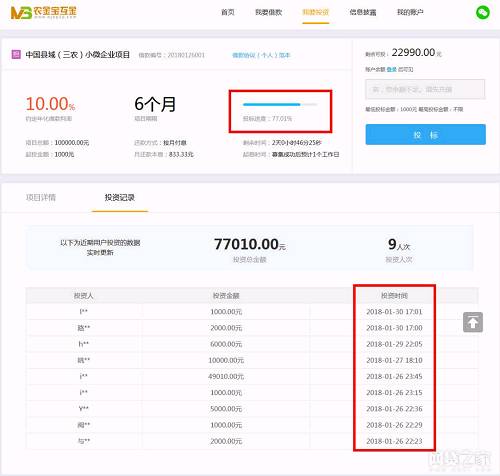
Task: Click the 投资金额 column header
Action: coord(226,296)
